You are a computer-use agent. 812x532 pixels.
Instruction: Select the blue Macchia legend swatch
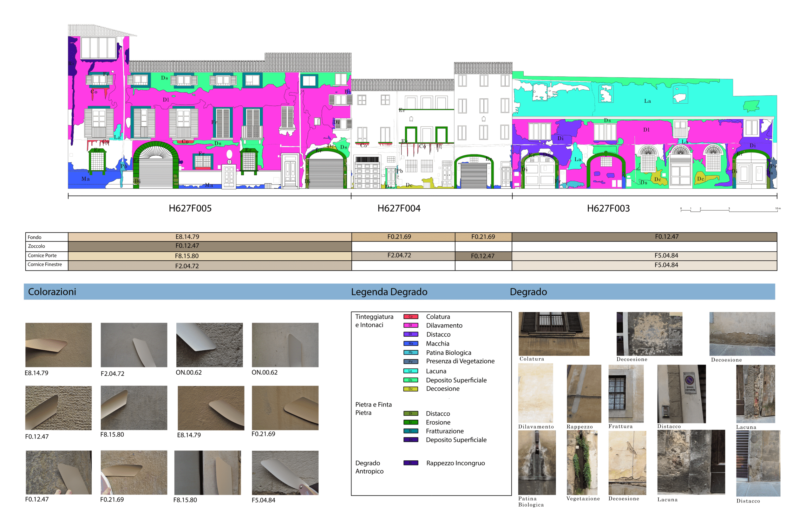click(410, 343)
